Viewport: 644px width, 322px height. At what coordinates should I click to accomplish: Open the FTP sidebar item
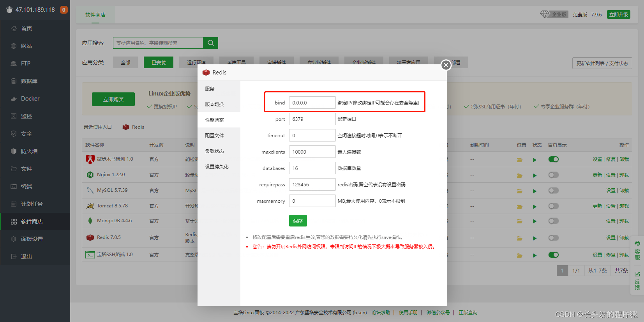click(35, 64)
